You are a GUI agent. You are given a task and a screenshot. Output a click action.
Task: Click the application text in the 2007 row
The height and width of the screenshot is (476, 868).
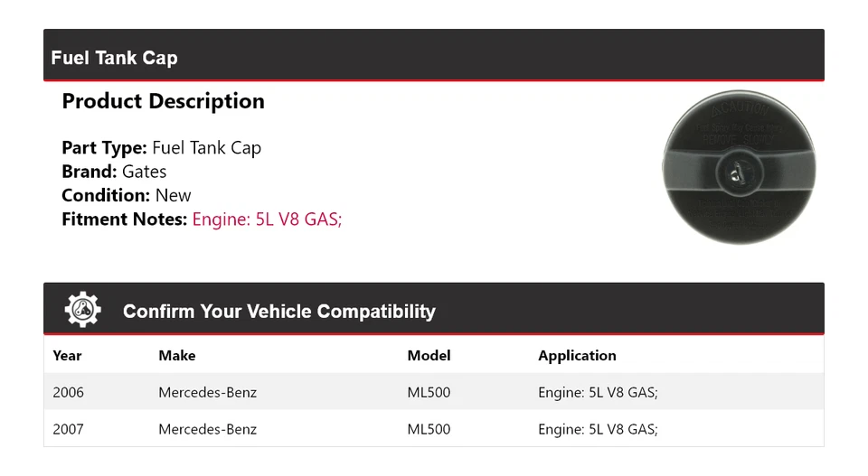[x=598, y=429]
